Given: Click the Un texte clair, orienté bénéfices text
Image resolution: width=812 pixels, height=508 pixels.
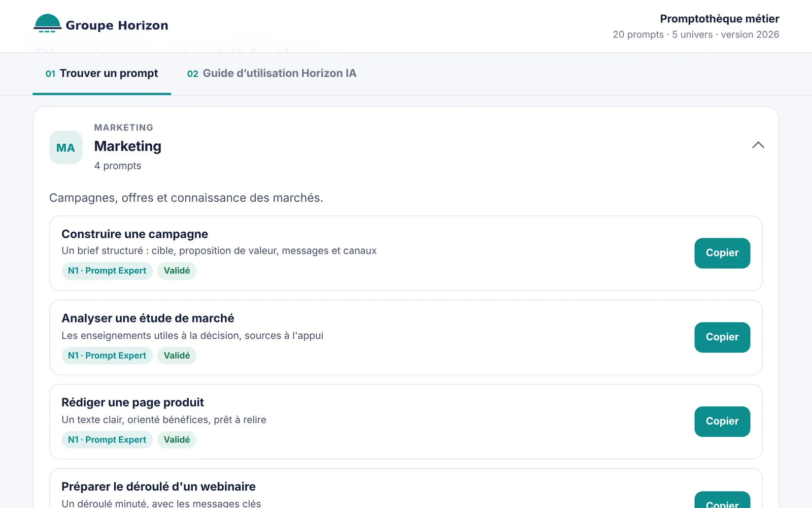Looking at the screenshot, I should click(164, 420).
